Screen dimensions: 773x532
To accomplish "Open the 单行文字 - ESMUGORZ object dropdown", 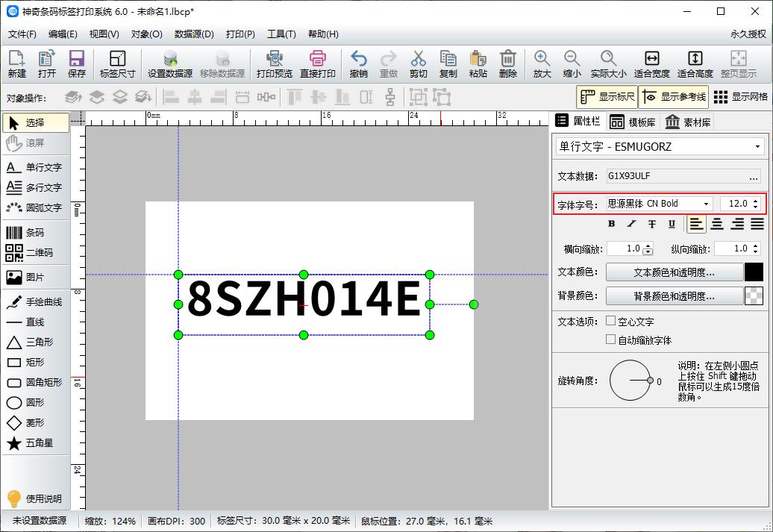I will pos(659,146).
